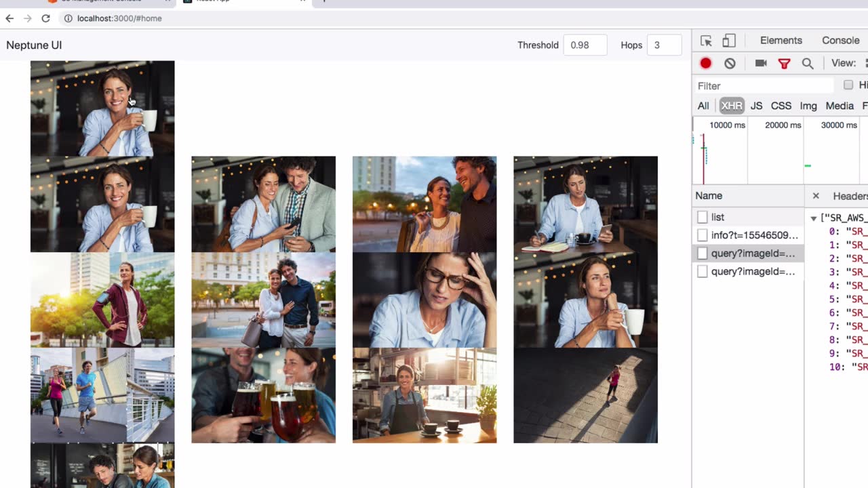Select JSON array entry with index 5

[848, 299]
